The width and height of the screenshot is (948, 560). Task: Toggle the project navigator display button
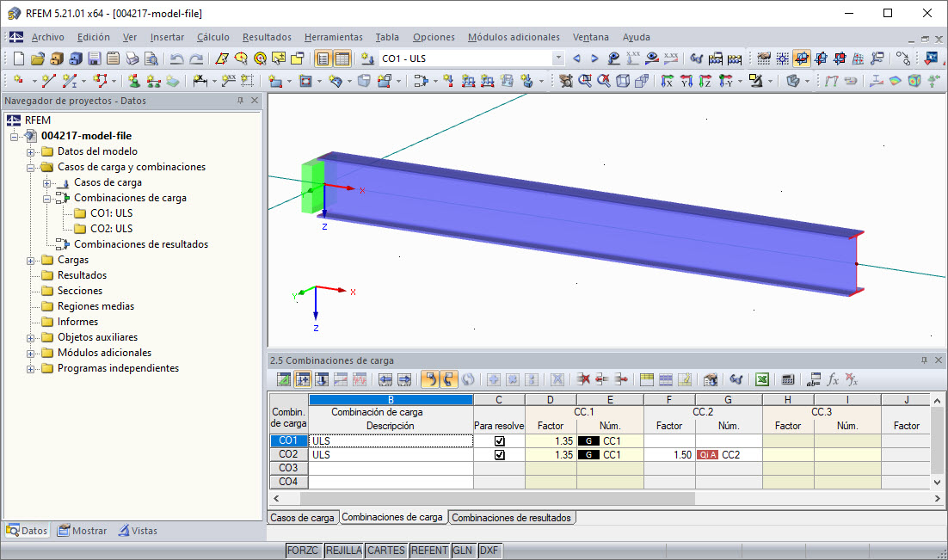click(x=323, y=58)
